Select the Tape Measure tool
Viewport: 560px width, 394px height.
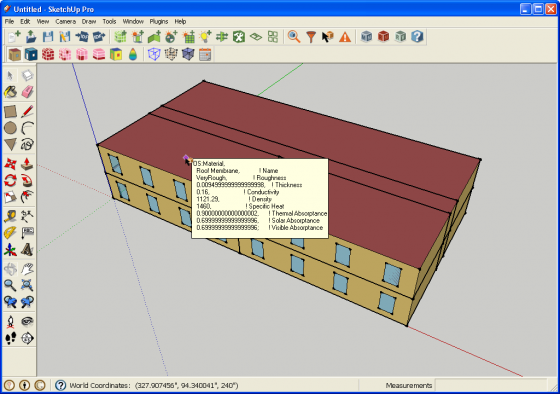coord(10,216)
